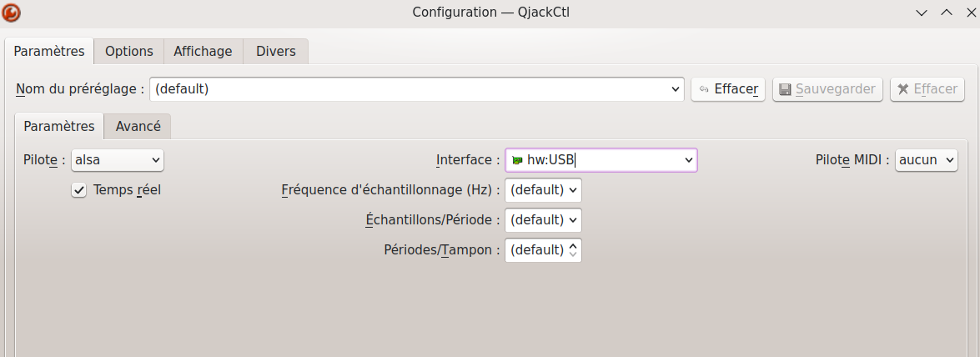Open the Pilote MIDI dropdown
Screen dimensions: 980x357
coord(926,160)
